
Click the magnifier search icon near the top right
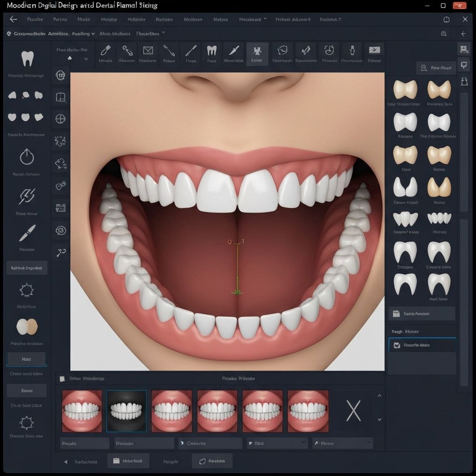443,34
